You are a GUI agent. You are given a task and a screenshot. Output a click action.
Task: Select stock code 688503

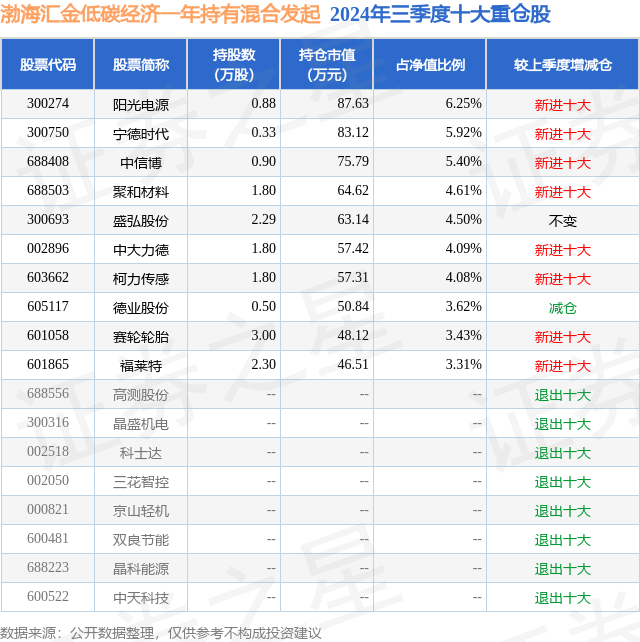click(x=48, y=191)
